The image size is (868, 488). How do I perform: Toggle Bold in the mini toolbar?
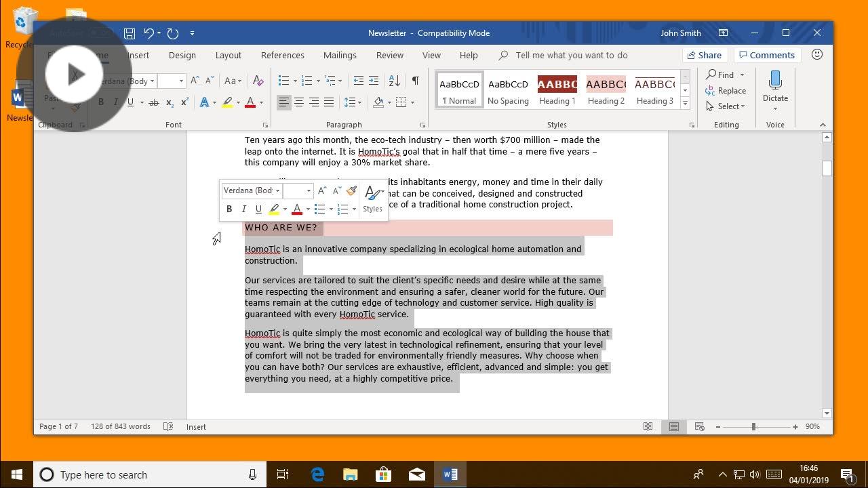pos(229,209)
